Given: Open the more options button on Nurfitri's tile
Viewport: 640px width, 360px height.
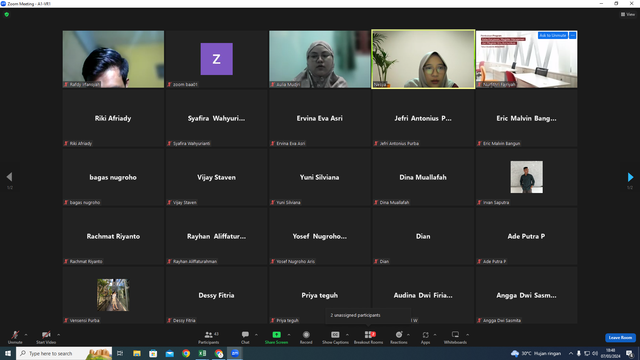Looking at the screenshot, I should click(x=572, y=36).
